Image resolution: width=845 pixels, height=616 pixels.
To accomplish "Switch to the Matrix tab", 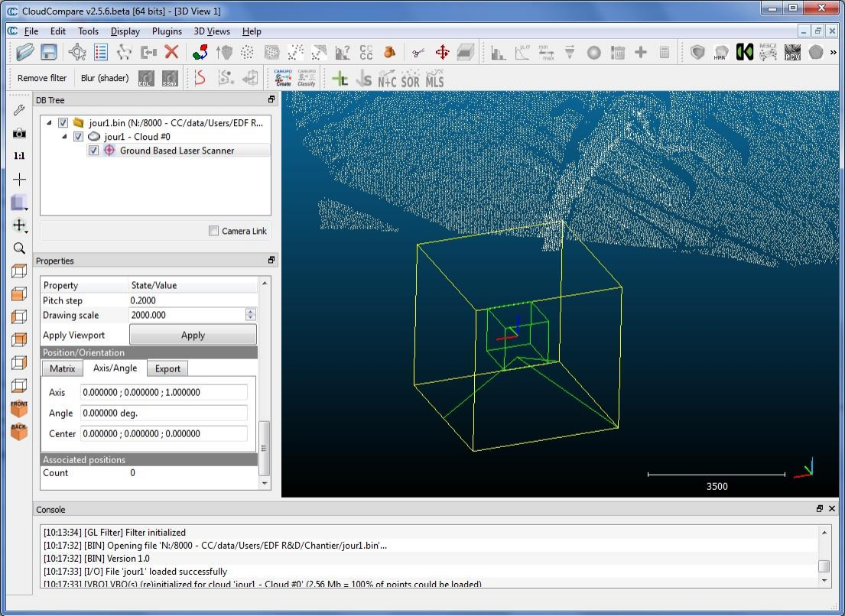I will coord(63,369).
